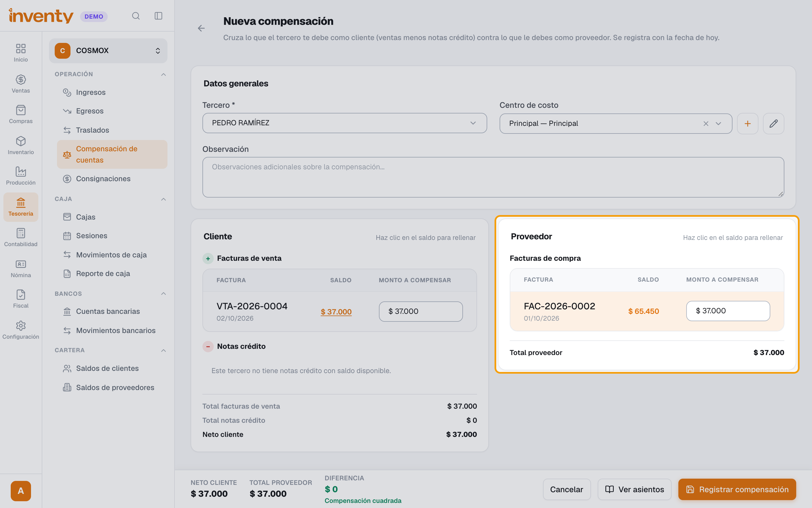Screen dimensions: 812x508
Task: Edit the centro de costo with pencil
Action: tap(773, 124)
